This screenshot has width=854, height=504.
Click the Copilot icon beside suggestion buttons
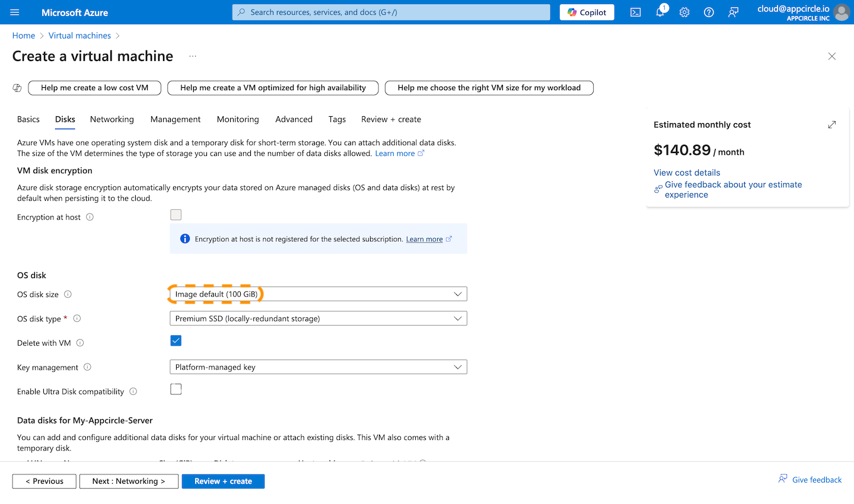[x=17, y=88]
